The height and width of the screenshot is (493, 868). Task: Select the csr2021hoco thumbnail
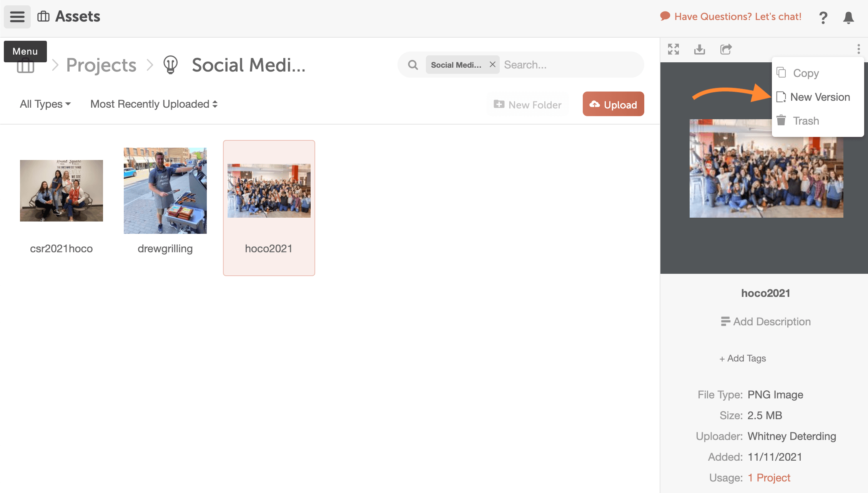click(62, 190)
